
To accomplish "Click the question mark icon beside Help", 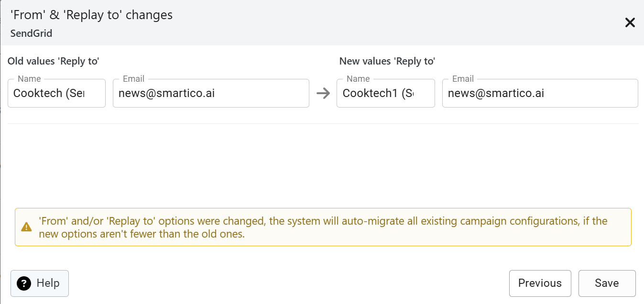I will (x=24, y=283).
